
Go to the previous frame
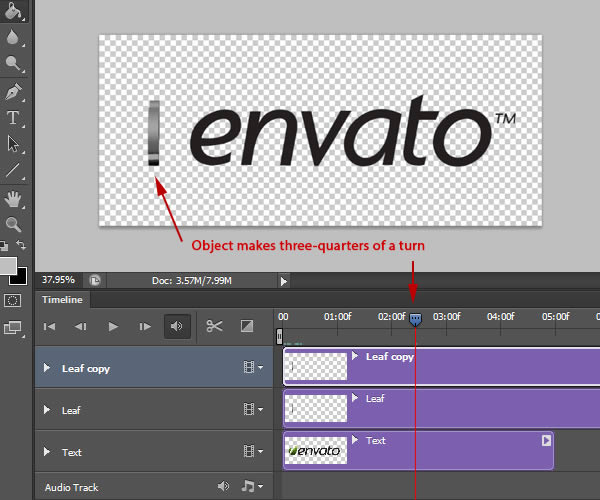pyautogui.click(x=80, y=327)
